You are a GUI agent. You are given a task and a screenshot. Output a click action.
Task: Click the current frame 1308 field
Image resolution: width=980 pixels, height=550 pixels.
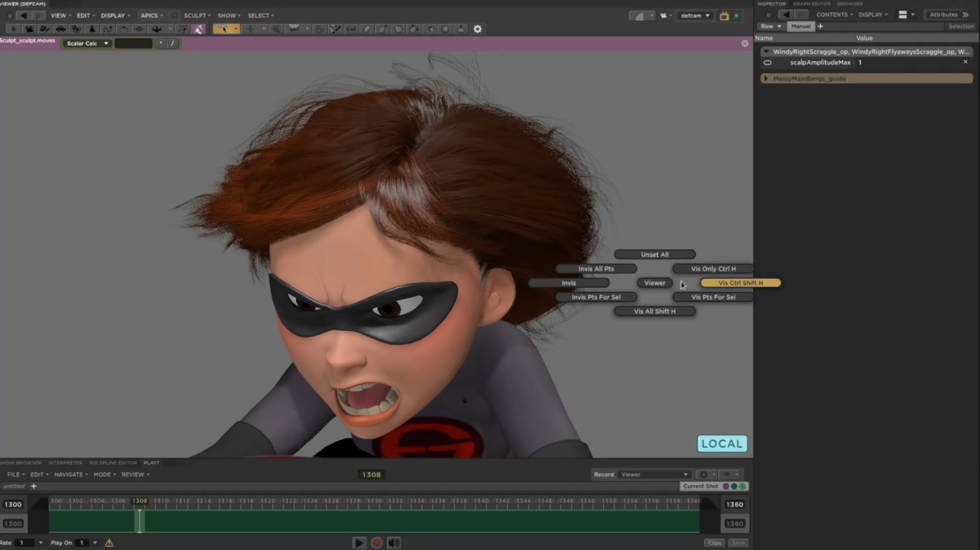(371, 474)
